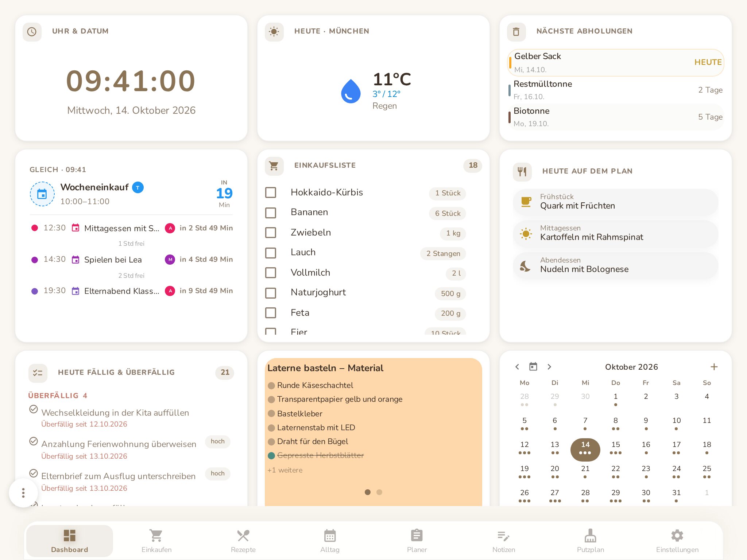The width and height of the screenshot is (747, 560).
Task: Select the first note page dot
Action: point(368,492)
